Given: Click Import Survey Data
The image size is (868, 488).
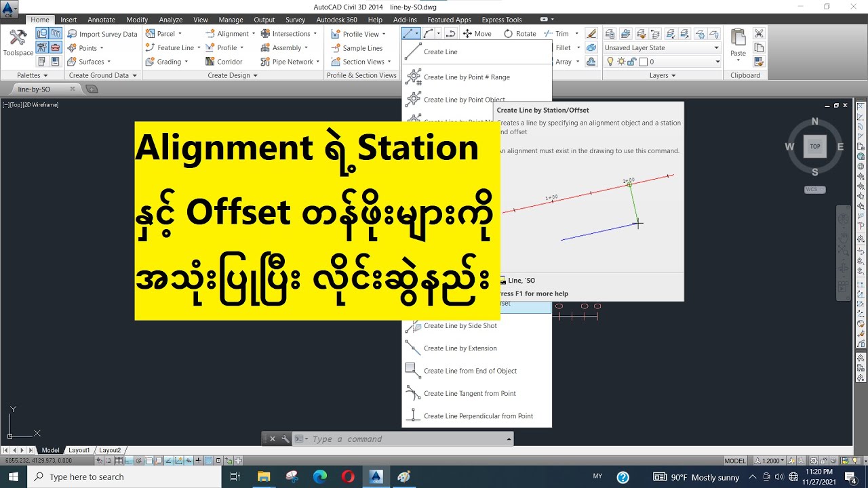Looking at the screenshot, I should click(102, 34).
